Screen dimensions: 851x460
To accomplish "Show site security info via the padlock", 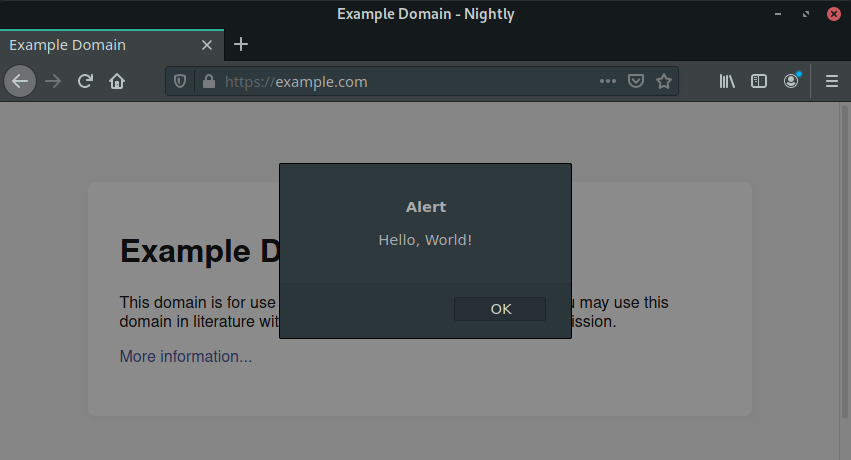I will coord(208,82).
